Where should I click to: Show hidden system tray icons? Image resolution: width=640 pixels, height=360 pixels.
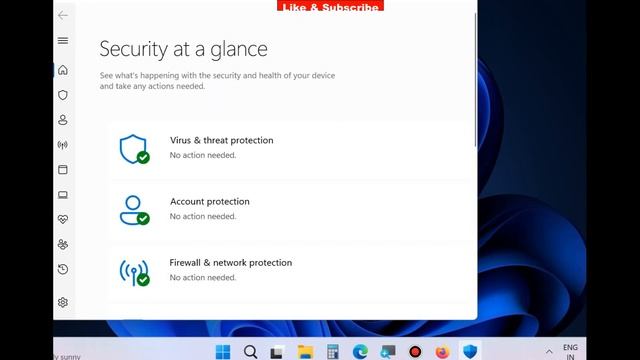pyautogui.click(x=549, y=351)
